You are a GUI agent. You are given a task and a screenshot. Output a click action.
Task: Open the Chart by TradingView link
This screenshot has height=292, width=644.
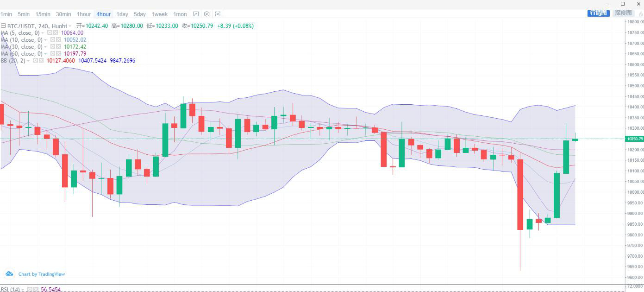coord(42,274)
